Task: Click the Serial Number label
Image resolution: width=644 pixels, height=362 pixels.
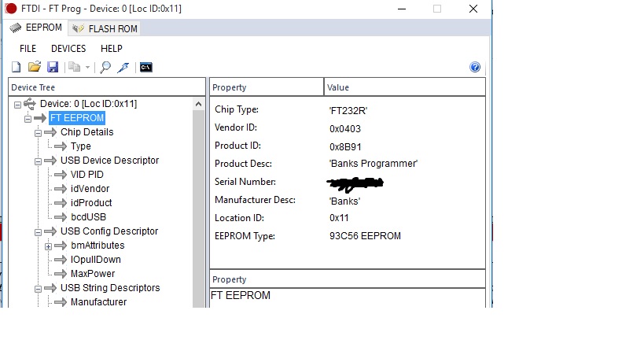Action: point(245,182)
